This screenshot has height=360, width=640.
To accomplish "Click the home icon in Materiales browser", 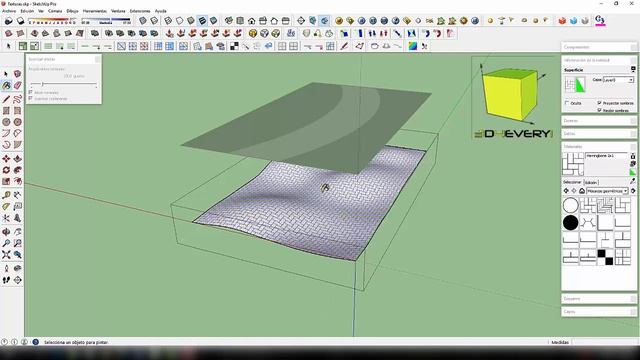I will click(582, 191).
